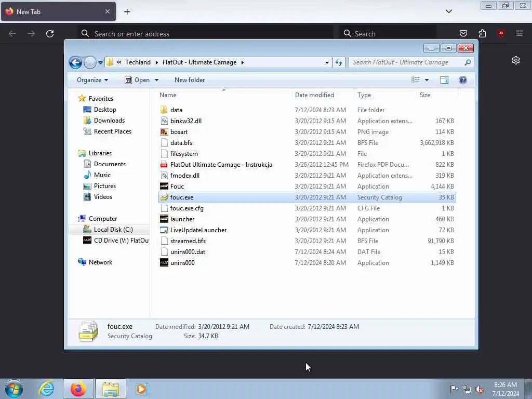The height and width of the screenshot is (399, 532).
Task: Open Explorer help icon
Action: pyautogui.click(x=463, y=80)
